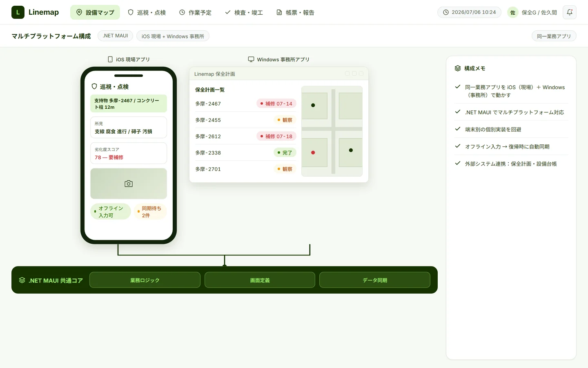Click the 保全計画一覧 heading

point(210,90)
